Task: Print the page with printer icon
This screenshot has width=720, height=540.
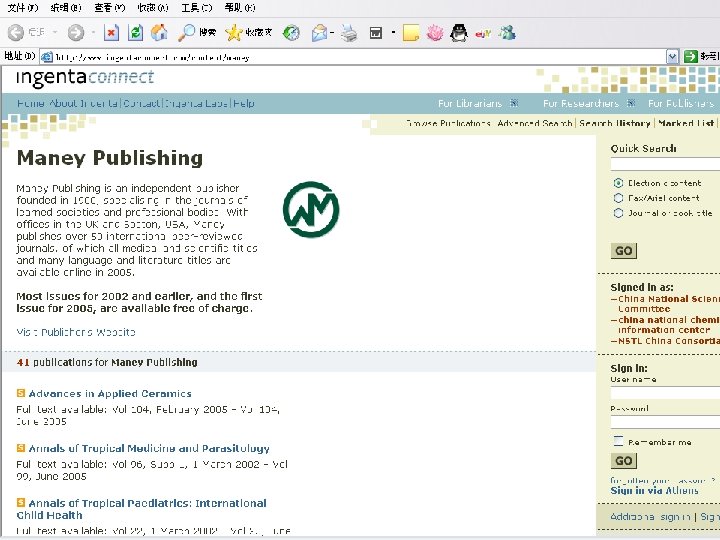Action: pos(349,33)
